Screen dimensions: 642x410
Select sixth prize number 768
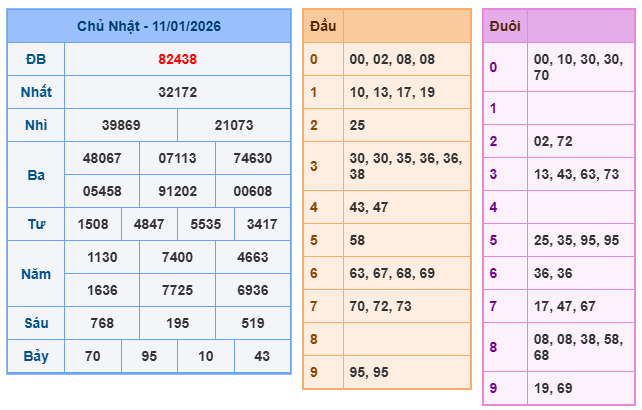coord(102,323)
